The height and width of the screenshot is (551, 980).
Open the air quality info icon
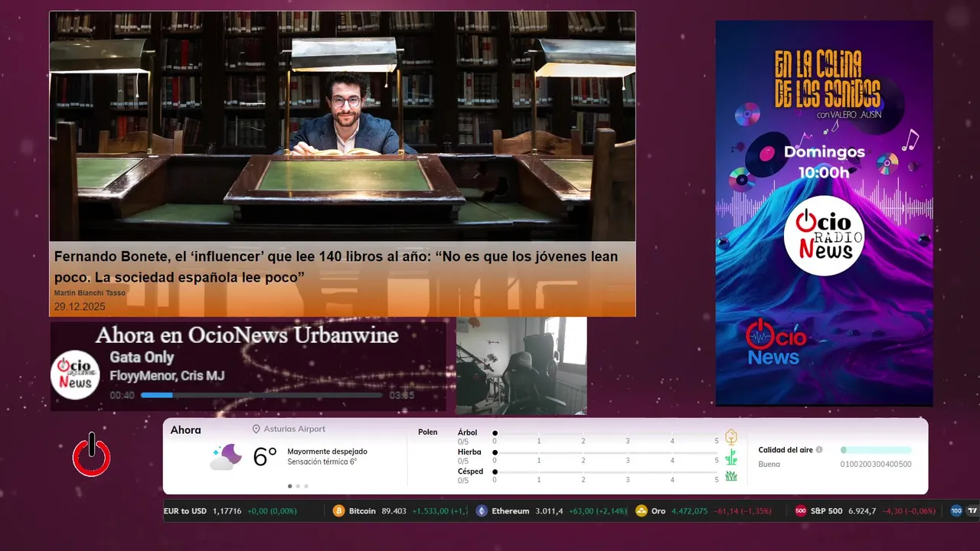tap(819, 450)
